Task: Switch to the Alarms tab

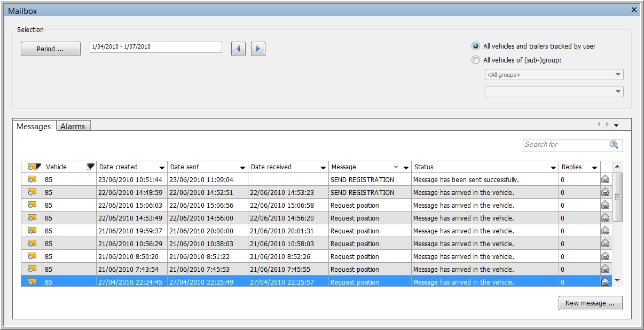Action: (x=73, y=127)
